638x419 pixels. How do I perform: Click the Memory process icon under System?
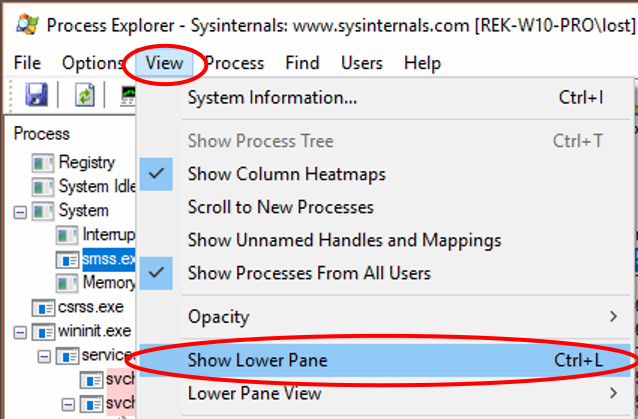67,283
